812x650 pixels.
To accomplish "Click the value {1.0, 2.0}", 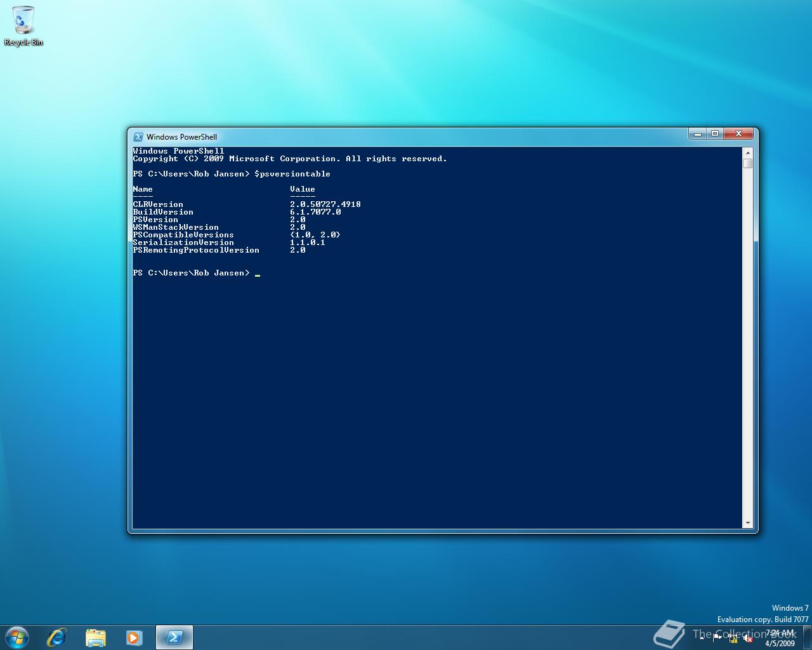I will coord(315,235).
